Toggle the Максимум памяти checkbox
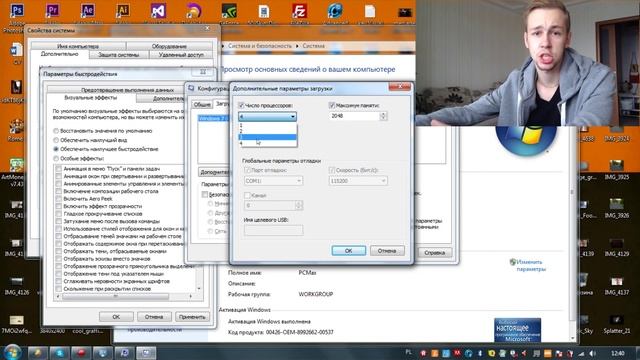This screenshot has height=360, width=640. (332, 105)
